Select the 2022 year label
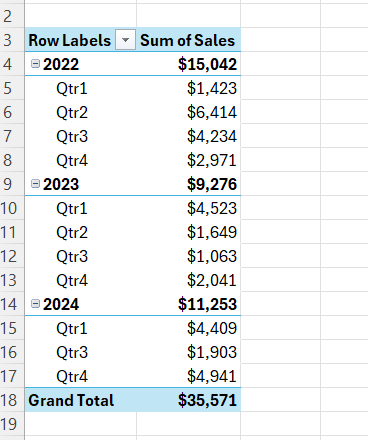 point(61,64)
